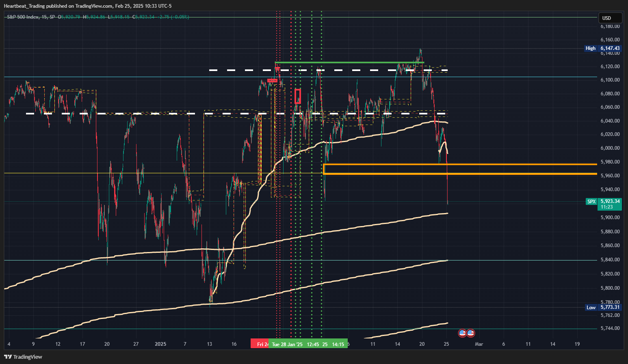Click the 6,160.00 price axis value
Image resolution: width=628 pixels, height=364 pixels.
coord(610,40)
